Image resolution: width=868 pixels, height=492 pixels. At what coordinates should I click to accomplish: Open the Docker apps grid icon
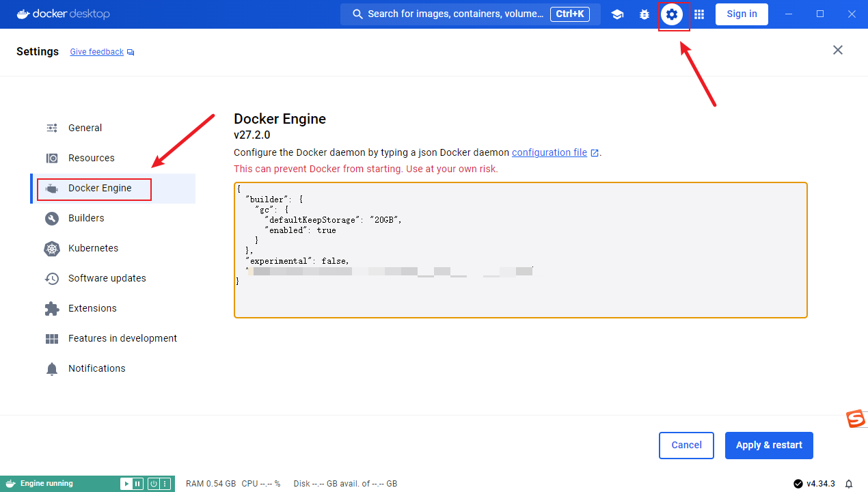(x=699, y=14)
